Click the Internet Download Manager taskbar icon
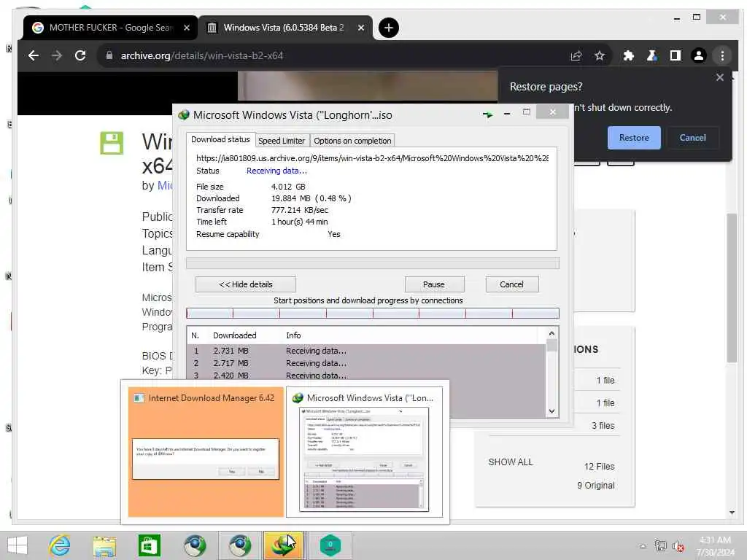The width and height of the screenshot is (747, 560). tap(284, 545)
